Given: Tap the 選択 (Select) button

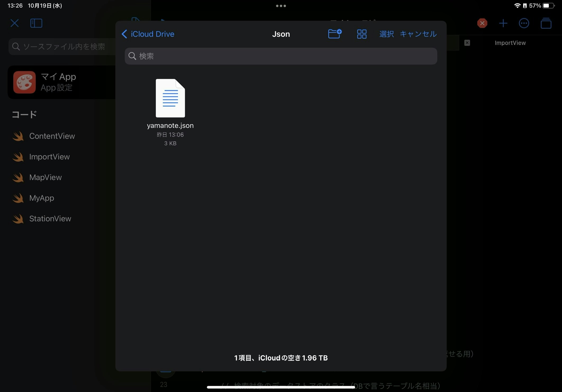Looking at the screenshot, I should [386, 34].
